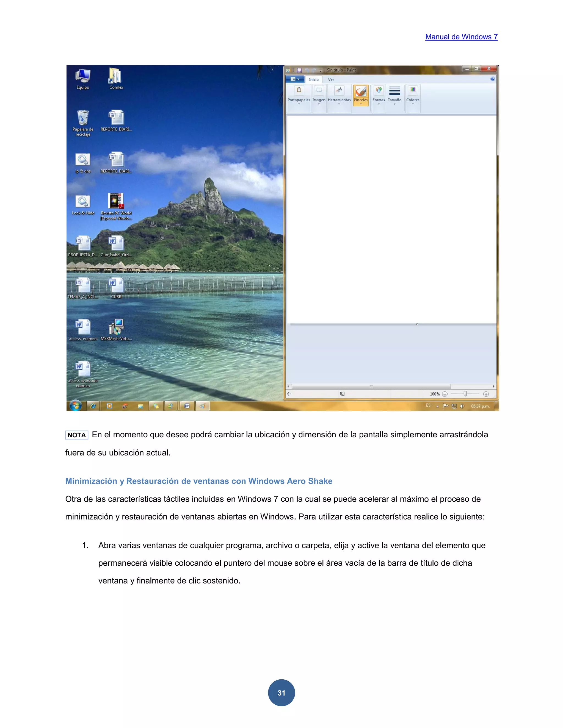This screenshot has width=563, height=728.
Task: Click the Save icon in Paint's quick access
Action: pyautogui.click(x=300, y=70)
